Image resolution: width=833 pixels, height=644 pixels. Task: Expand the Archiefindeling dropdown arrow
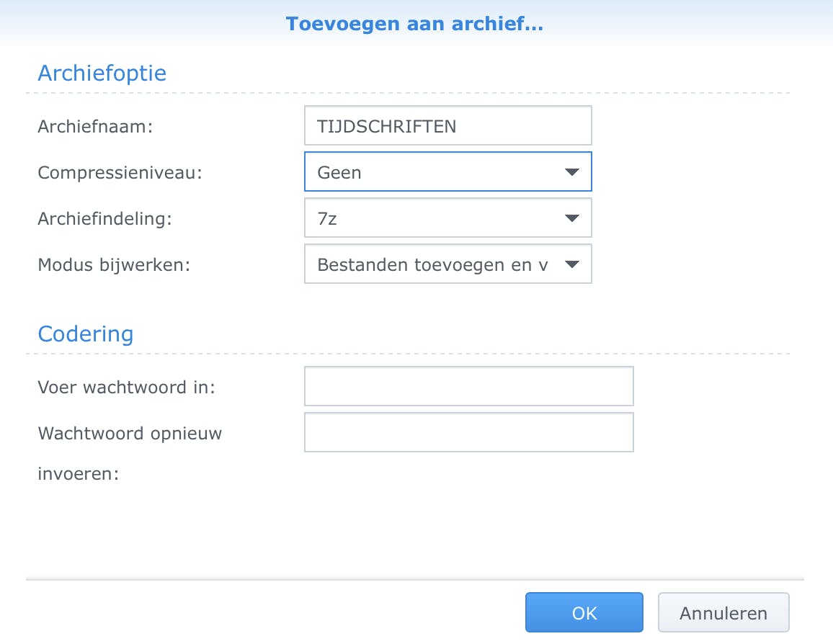click(571, 218)
